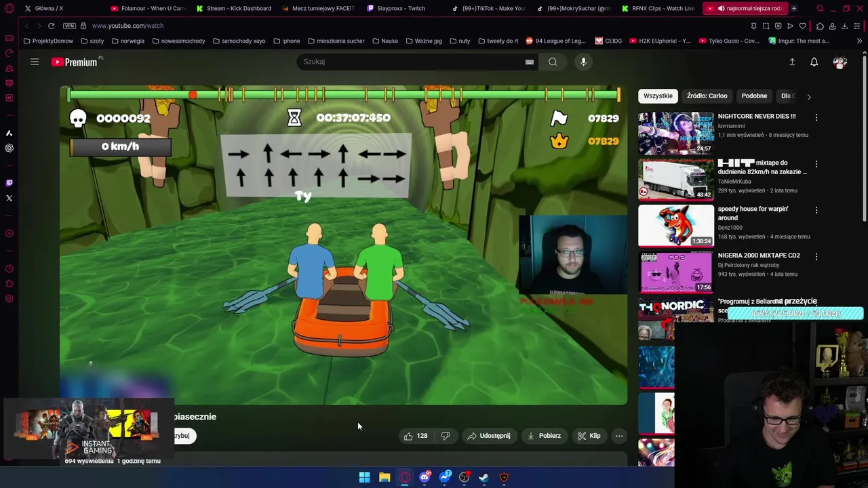This screenshot has height=488, width=868.
Task: Open a new browser tab with the plus
Action: click(794, 8)
